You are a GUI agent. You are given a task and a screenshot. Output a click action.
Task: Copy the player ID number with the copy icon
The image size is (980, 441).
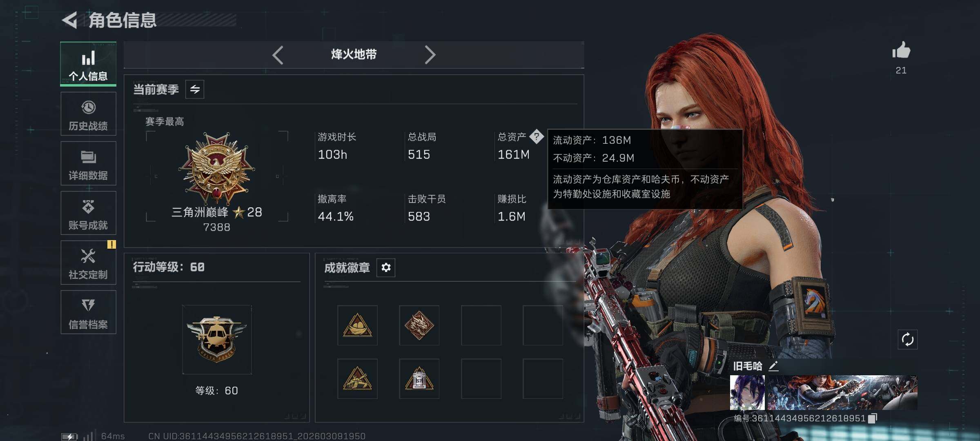coord(872,418)
